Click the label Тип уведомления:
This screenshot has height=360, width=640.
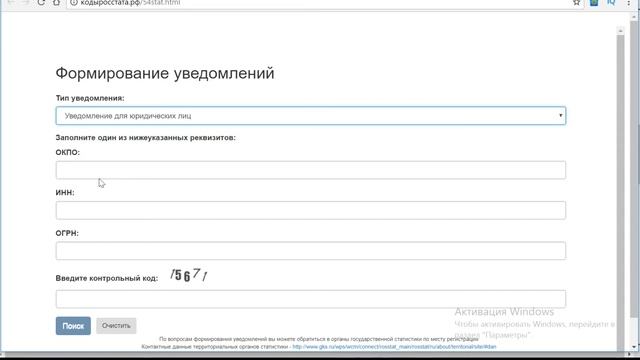(90, 98)
